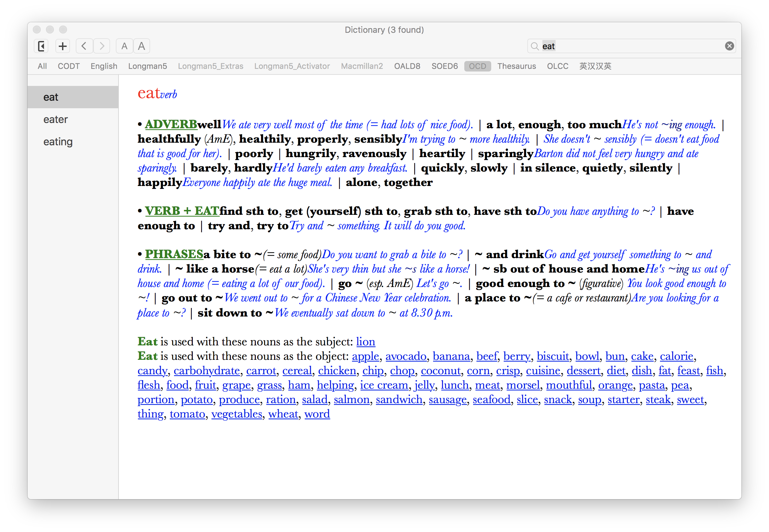Show all dictionaries via the All tab
The height and width of the screenshot is (532, 769).
coord(42,66)
